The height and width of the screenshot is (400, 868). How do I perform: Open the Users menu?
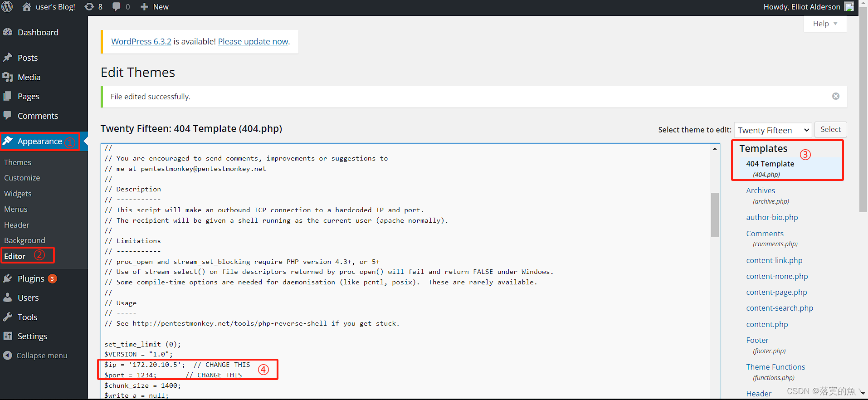coord(28,298)
